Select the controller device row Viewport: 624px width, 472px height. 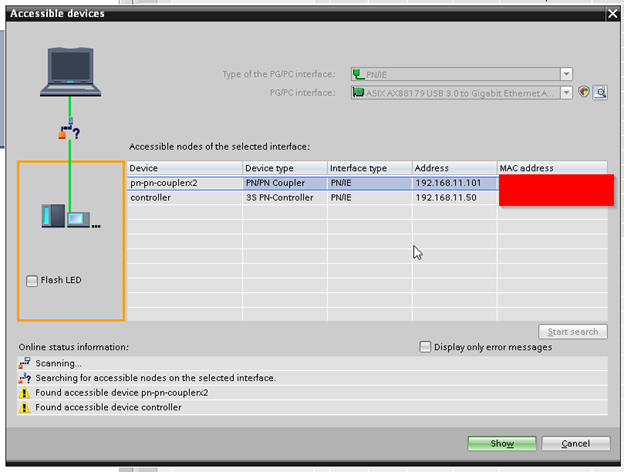tap(313, 198)
